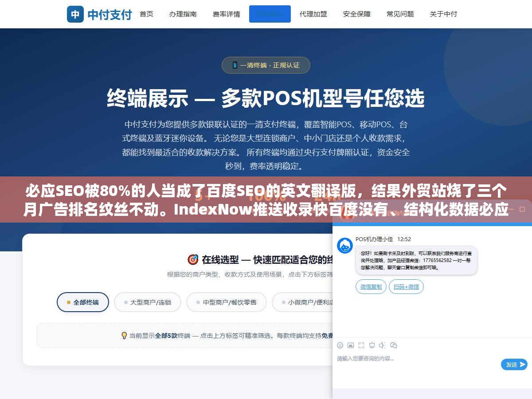The height and width of the screenshot is (399, 532).
Task: Click the image upload icon in chat
Action: (351, 345)
